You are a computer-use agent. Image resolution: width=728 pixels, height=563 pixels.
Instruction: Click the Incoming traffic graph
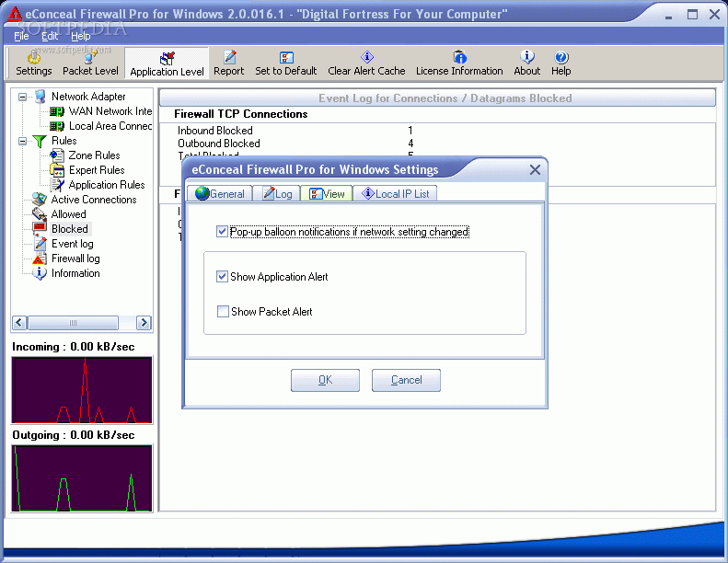pyautogui.click(x=82, y=390)
